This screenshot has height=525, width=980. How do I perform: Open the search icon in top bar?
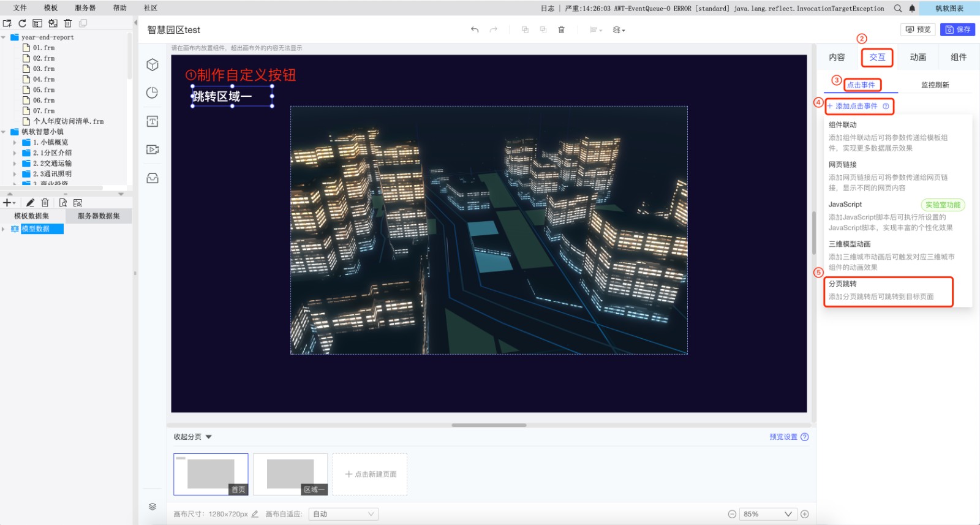coord(898,9)
